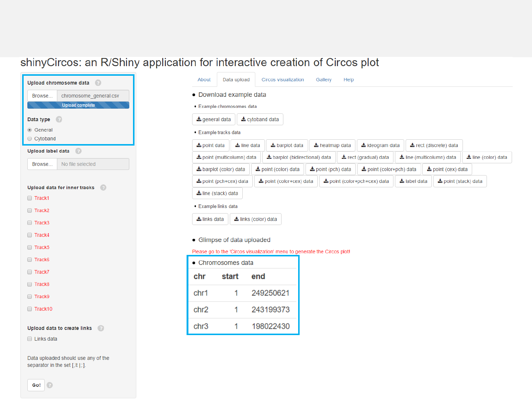Click help icon beside Upload data for inner tracks
Image resolution: width=532 pixels, height=399 pixels.
103,187
